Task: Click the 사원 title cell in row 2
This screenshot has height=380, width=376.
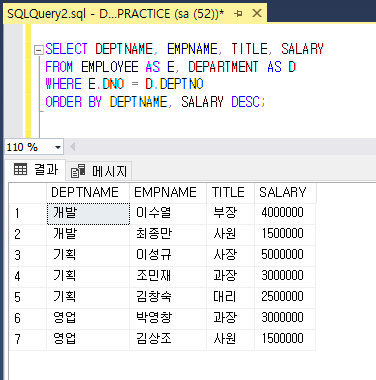Action: tap(230, 235)
